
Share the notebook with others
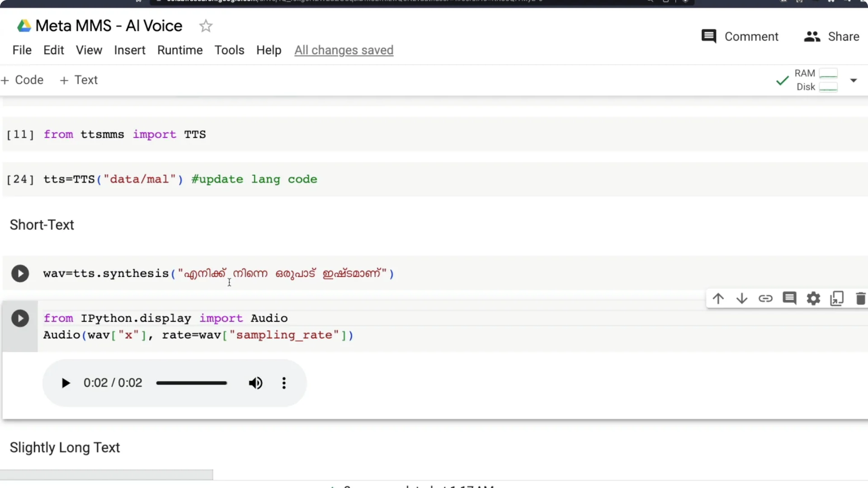832,36
